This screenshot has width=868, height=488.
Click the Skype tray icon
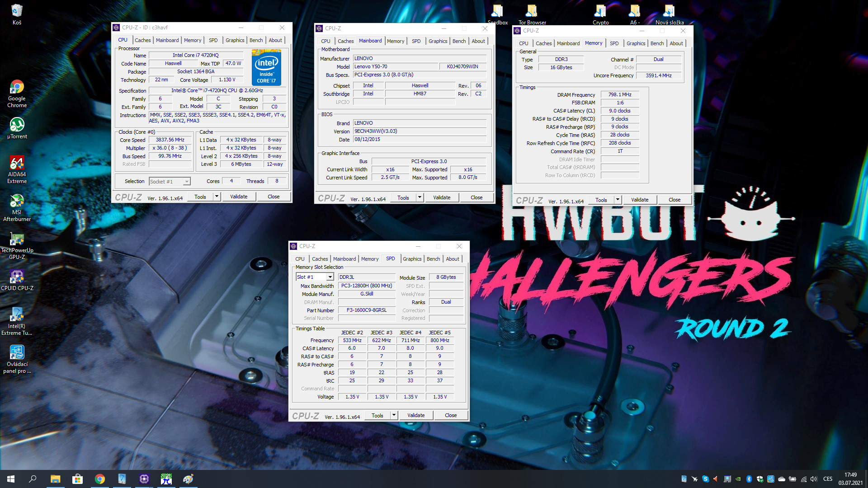click(705, 479)
